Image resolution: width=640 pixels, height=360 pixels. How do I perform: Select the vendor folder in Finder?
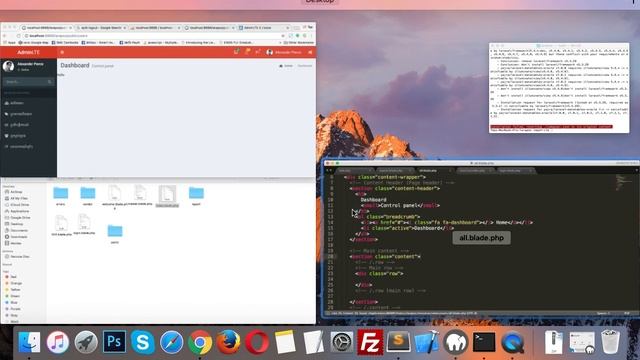click(x=87, y=196)
